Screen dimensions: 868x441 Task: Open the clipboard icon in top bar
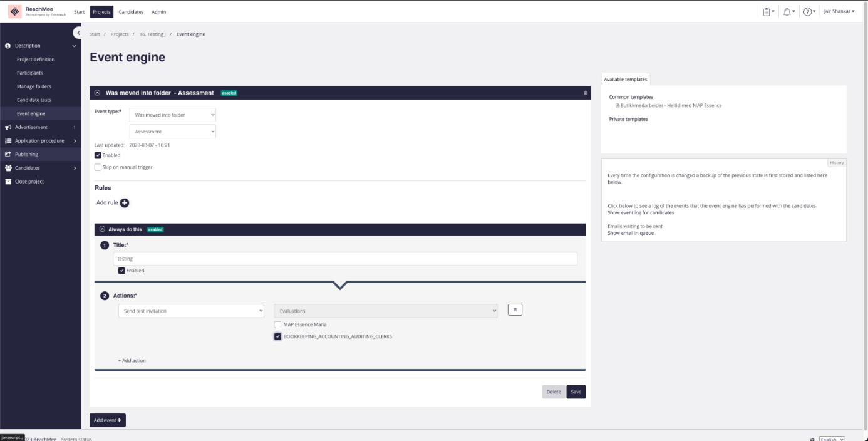(766, 12)
